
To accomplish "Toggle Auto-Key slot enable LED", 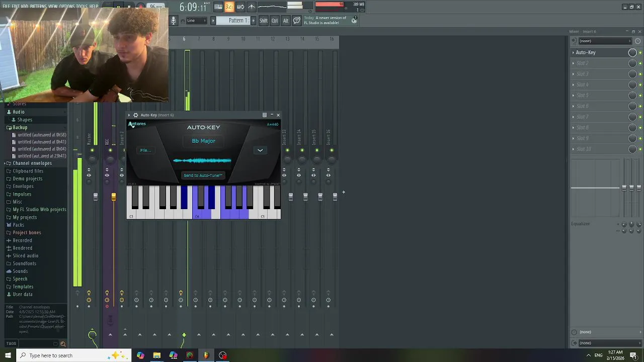I will pyautogui.click(x=640, y=53).
